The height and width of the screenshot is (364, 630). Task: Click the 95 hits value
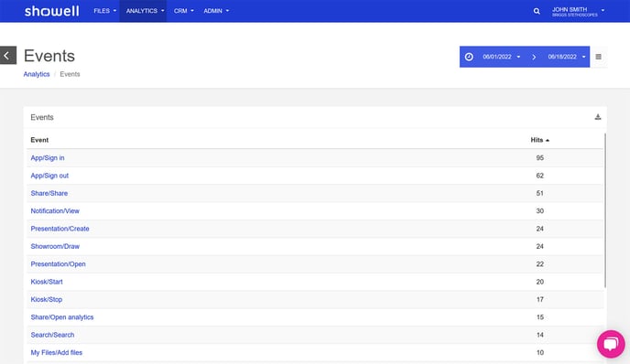click(540, 157)
